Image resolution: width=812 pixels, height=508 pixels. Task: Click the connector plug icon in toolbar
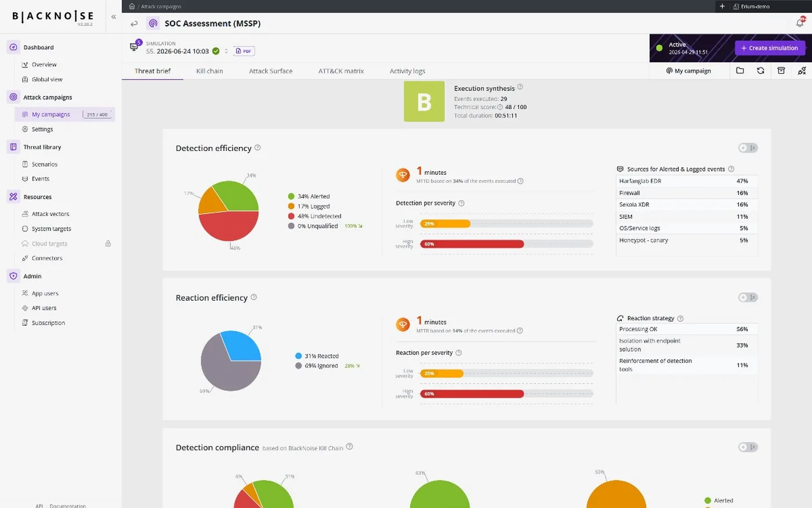pos(802,71)
